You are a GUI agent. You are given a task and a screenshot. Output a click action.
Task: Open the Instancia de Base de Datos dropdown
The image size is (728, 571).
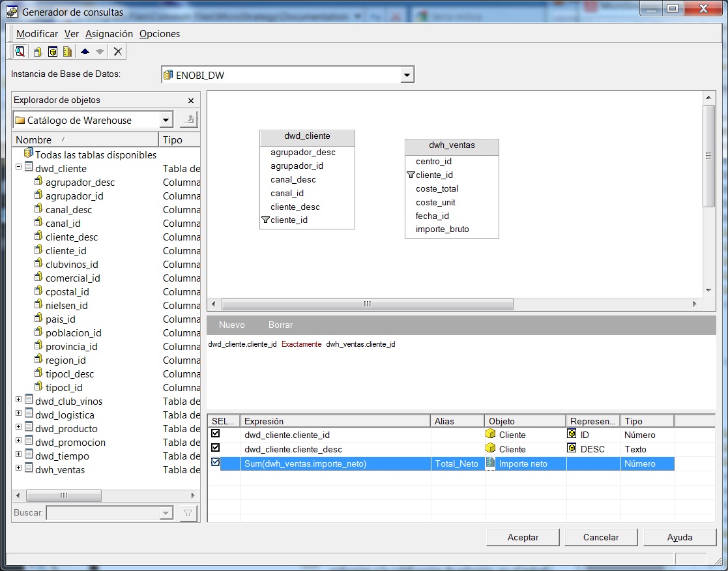click(x=407, y=75)
